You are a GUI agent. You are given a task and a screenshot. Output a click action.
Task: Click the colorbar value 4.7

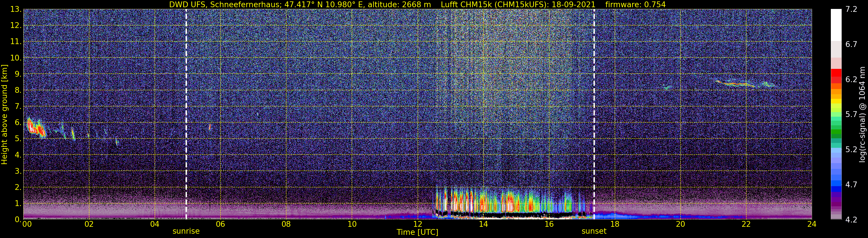(x=851, y=185)
